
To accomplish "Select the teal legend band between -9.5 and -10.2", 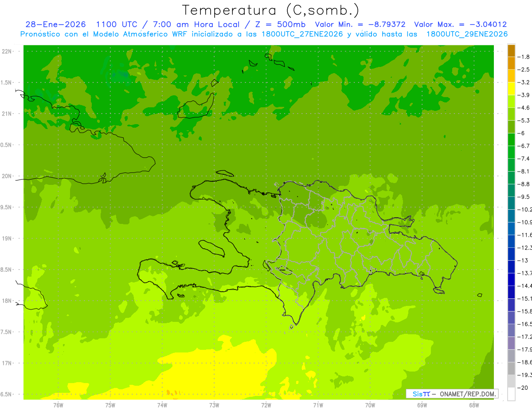I will (x=511, y=203).
